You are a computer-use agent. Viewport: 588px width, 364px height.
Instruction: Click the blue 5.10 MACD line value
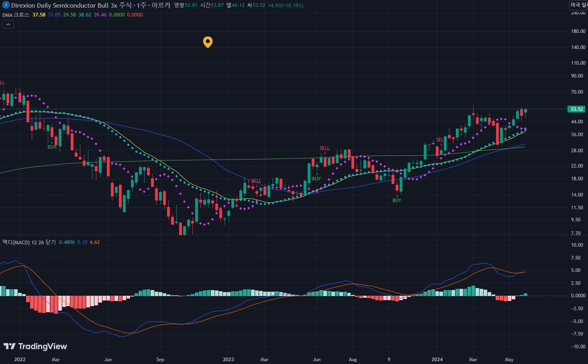[82, 242]
